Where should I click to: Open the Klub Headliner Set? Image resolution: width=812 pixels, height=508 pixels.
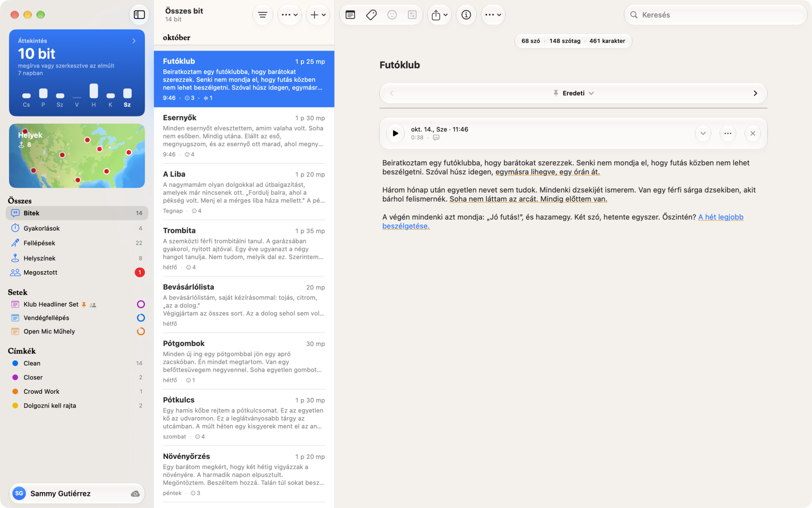77,304
